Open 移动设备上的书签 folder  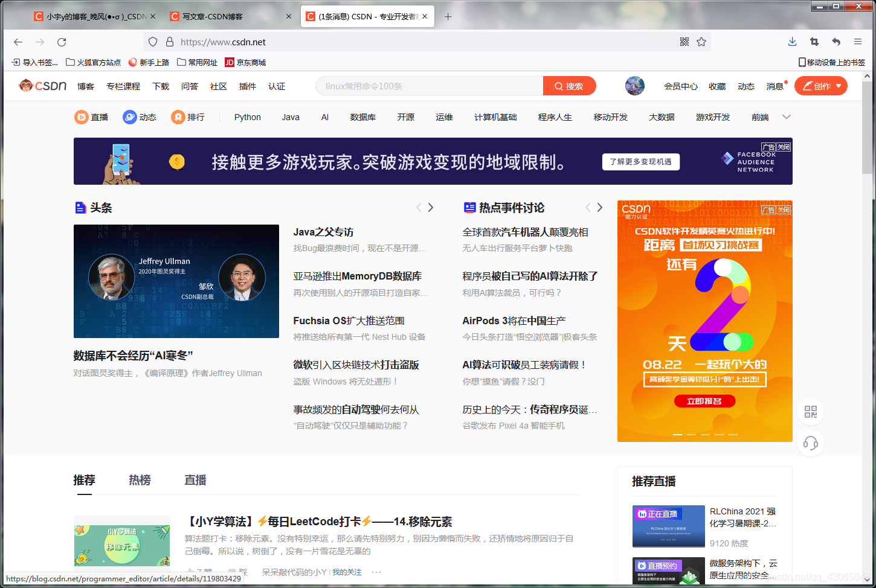pos(832,62)
